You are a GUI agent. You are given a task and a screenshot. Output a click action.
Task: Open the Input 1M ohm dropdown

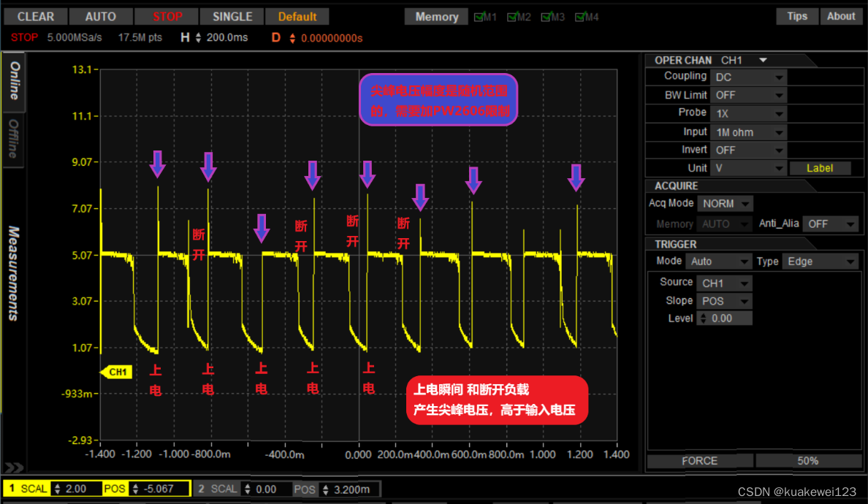coord(748,132)
